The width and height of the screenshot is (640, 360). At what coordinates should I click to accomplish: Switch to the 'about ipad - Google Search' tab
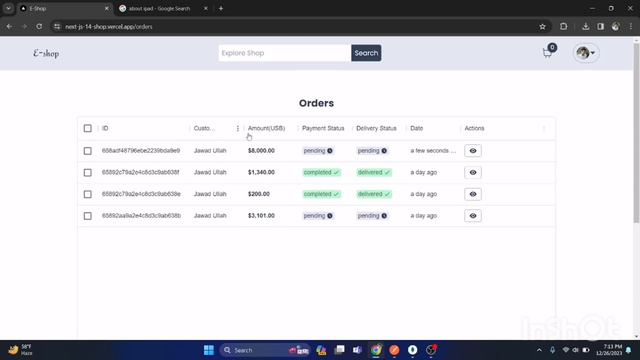point(159,8)
